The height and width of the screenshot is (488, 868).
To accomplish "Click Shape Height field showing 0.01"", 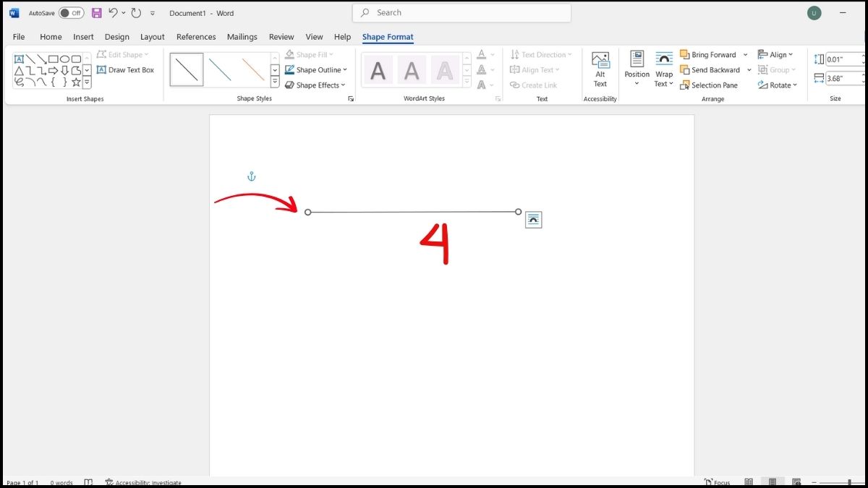I will pos(846,59).
